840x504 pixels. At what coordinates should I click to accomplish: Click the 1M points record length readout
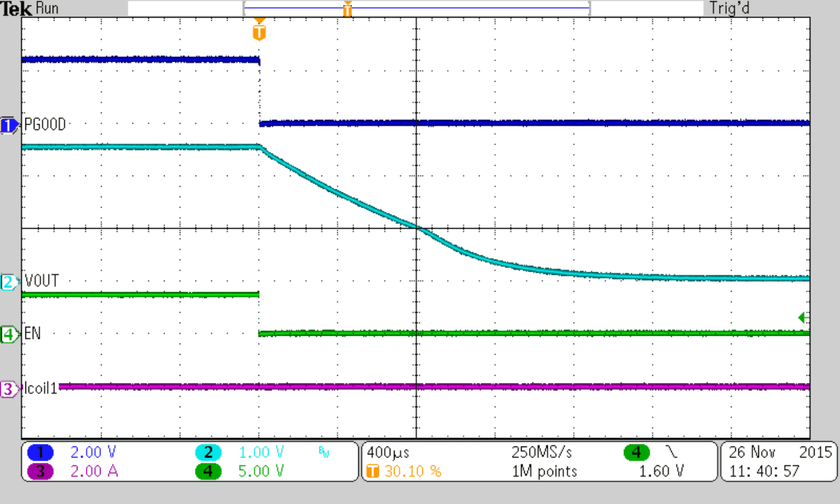pyautogui.click(x=545, y=471)
